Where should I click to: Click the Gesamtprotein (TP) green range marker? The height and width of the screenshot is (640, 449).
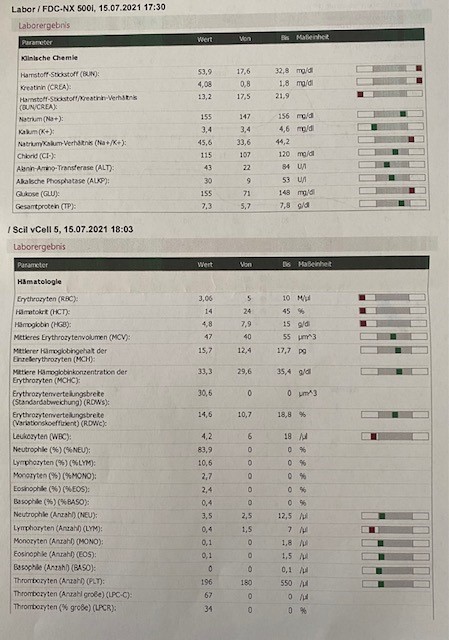point(401,203)
